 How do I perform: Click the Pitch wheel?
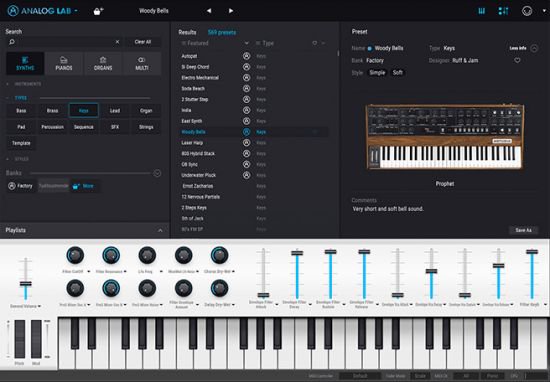pos(20,339)
